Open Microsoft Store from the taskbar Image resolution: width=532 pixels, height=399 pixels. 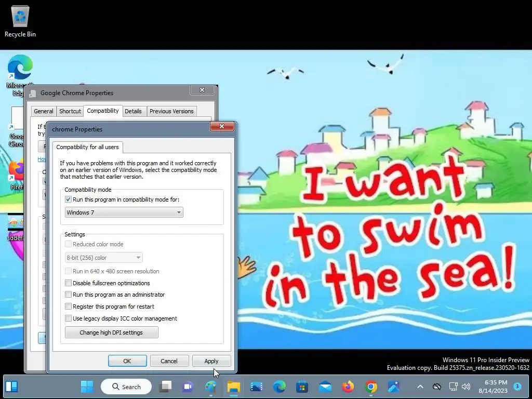tap(302, 387)
